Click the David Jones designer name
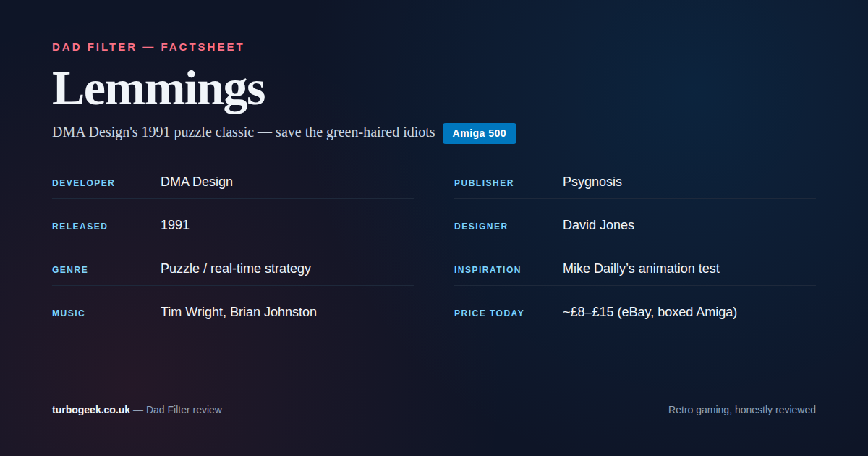The width and height of the screenshot is (868, 456). [x=598, y=225]
